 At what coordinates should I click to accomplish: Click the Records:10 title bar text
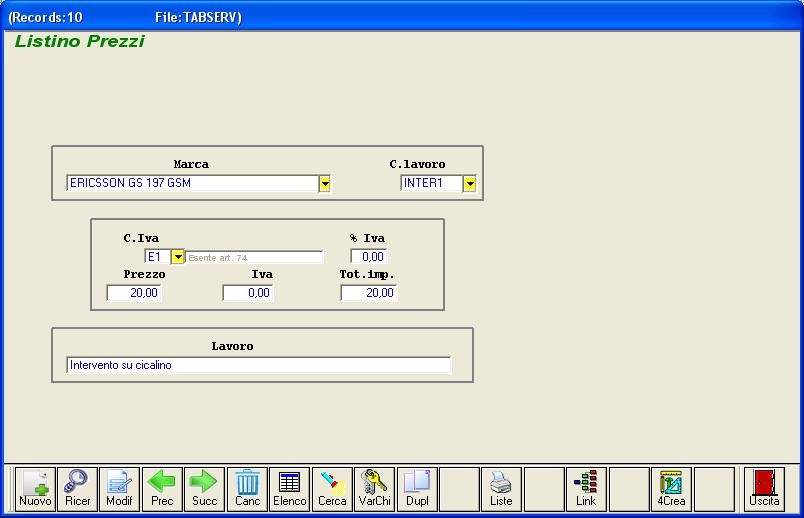pos(46,17)
